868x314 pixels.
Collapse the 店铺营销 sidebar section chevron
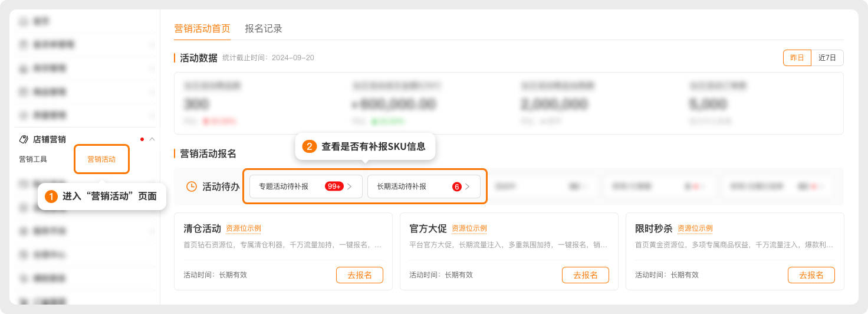(x=152, y=140)
